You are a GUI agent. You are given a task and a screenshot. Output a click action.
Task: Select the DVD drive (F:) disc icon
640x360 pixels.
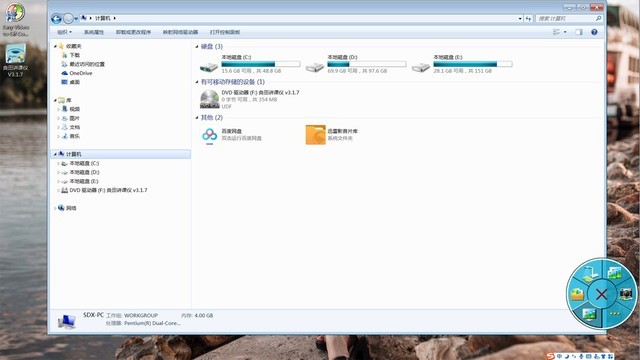pyautogui.click(x=210, y=99)
